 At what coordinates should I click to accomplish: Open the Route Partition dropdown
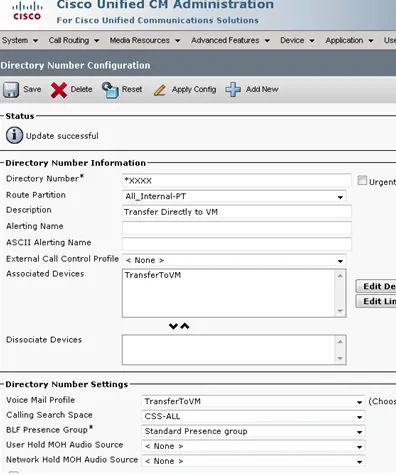(x=234, y=196)
